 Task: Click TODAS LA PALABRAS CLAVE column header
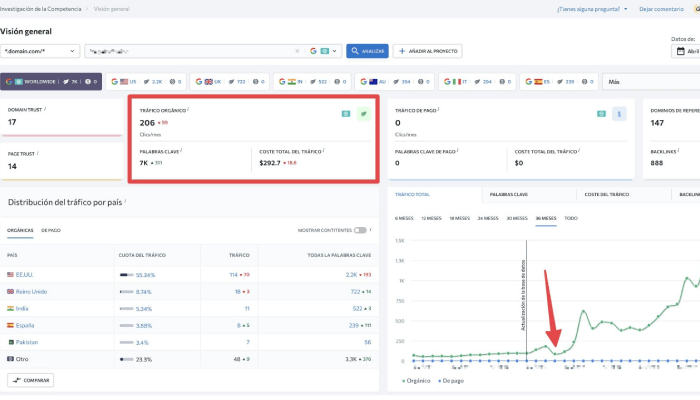point(339,255)
